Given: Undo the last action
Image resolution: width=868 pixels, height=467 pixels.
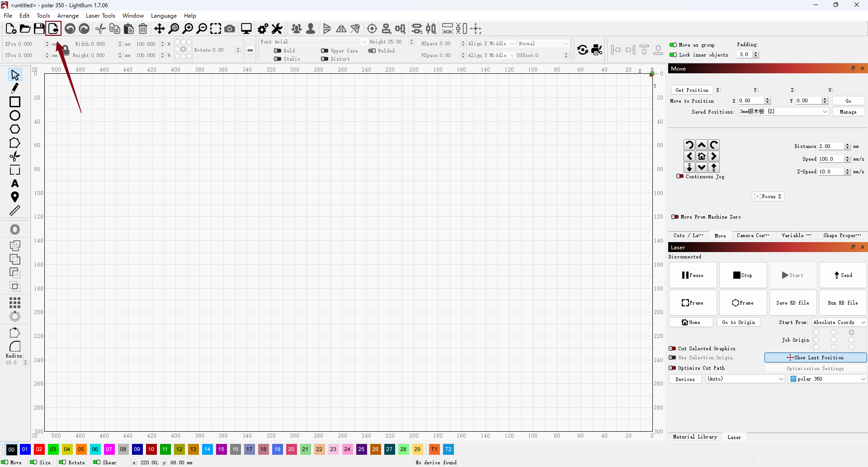Looking at the screenshot, I should (70, 29).
